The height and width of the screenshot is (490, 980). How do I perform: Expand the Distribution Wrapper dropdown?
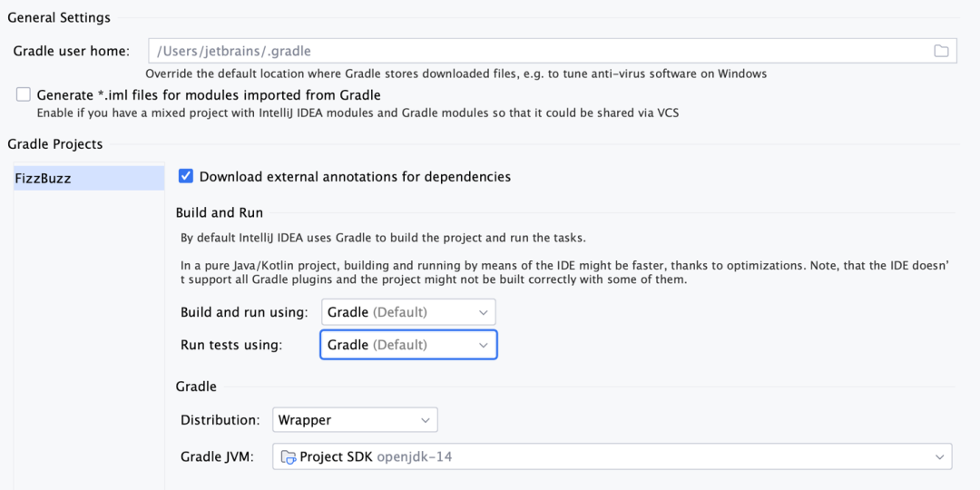(355, 420)
